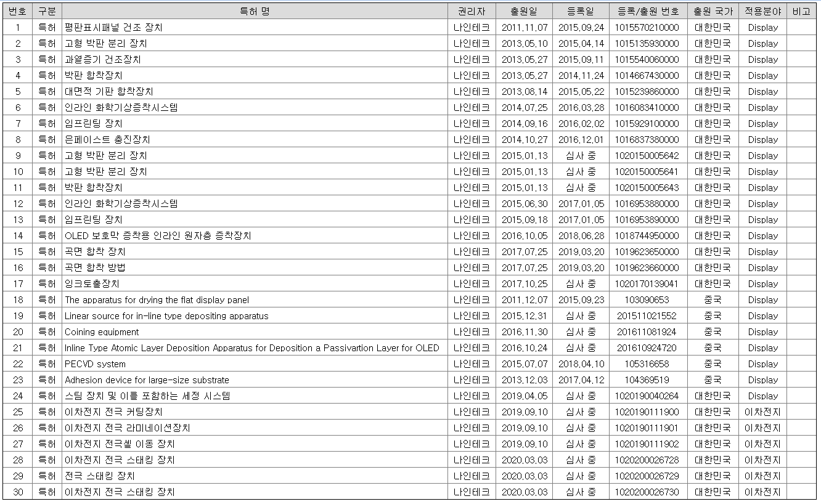
Task: Click registration number 1016083410000
Action: click(x=647, y=107)
